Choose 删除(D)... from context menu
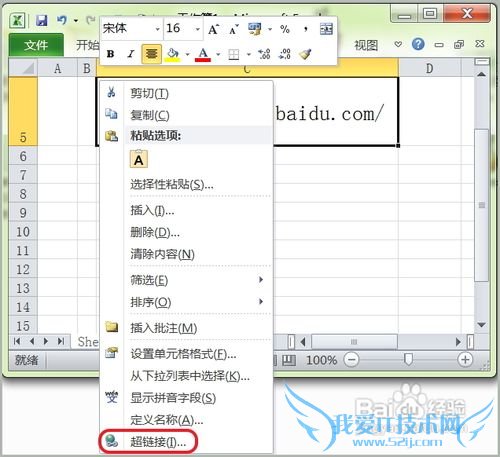500x457 pixels. point(187,232)
